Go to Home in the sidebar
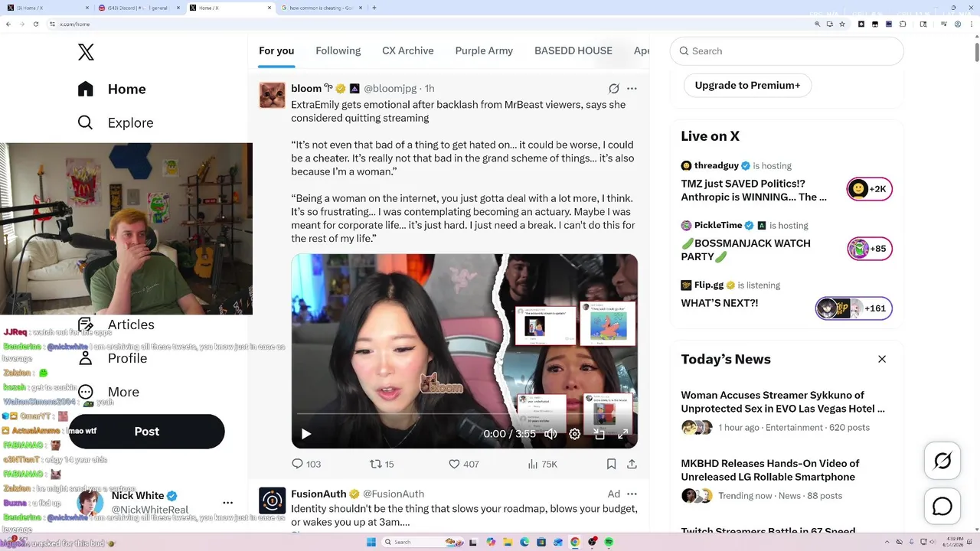This screenshot has width=980, height=551. (x=112, y=89)
